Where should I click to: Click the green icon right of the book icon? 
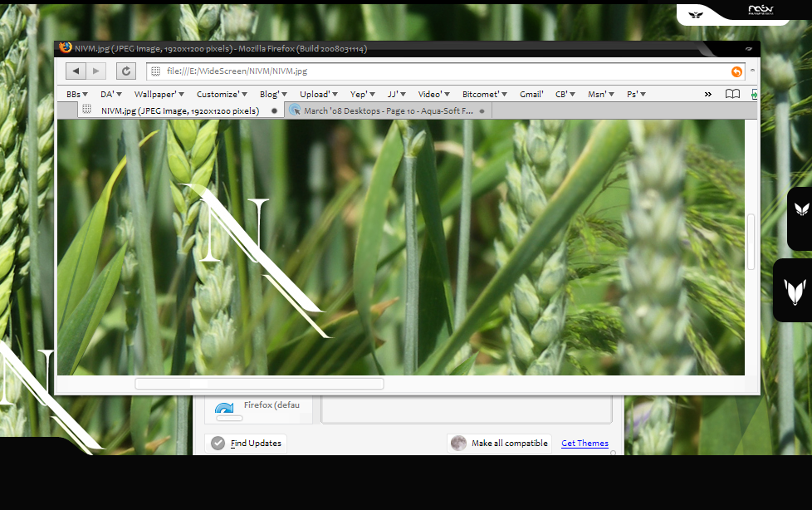[754, 94]
